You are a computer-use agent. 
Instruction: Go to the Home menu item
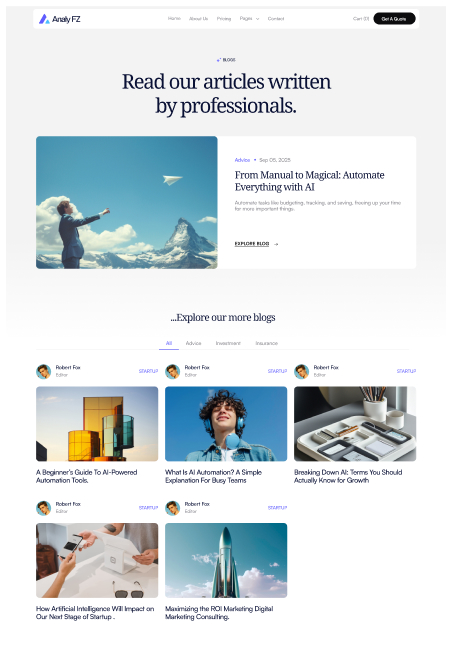tap(174, 19)
